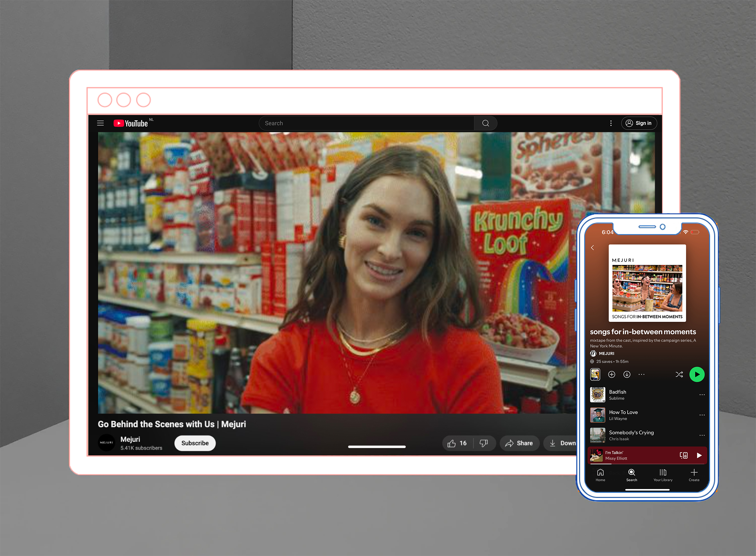Go back with the Spotify back chevron
Screen dimensions: 756x556
(592, 248)
